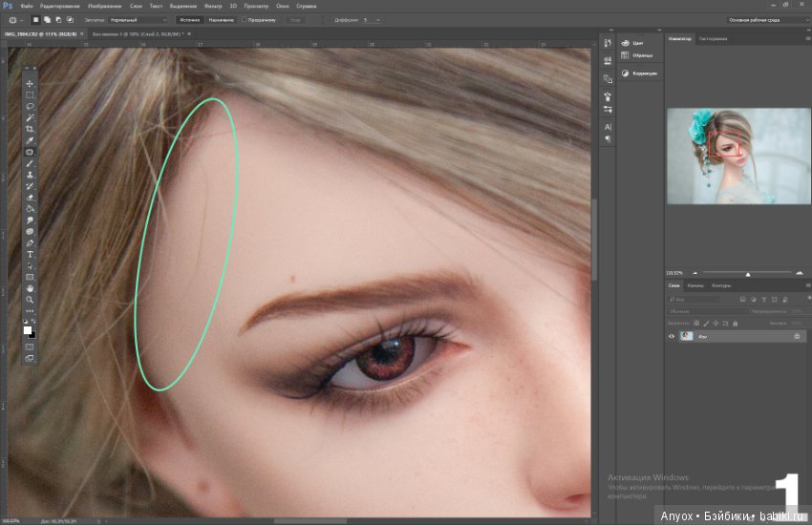Select the History Brush tool

[30, 186]
